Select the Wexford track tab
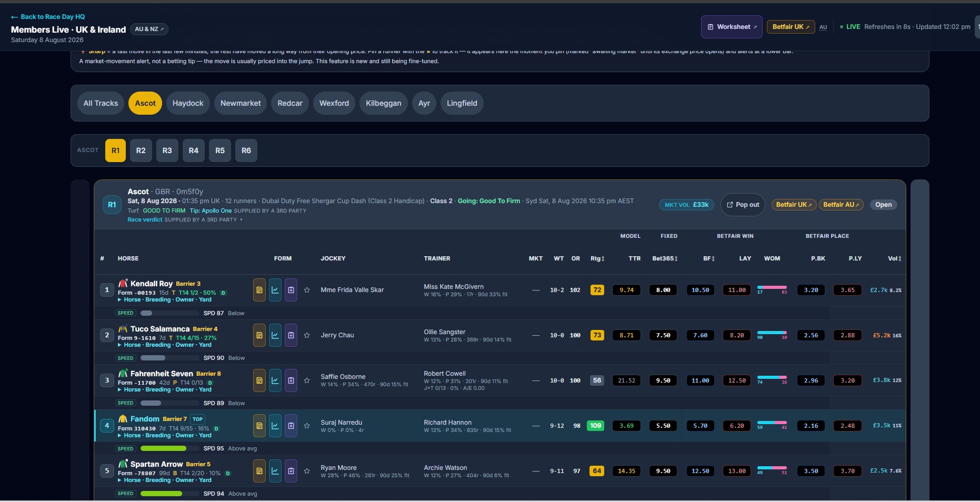Viewport: 980px width, 502px height. coord(334,103)
